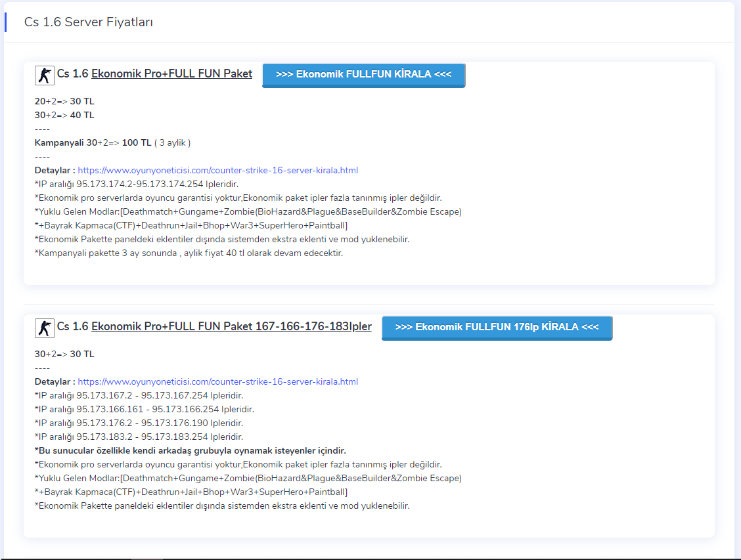Image resolution: width=741 pixels, height=560 pixels.
Task: Select the 30+2=> 40 TL price line
Action: tap(64, 115)
